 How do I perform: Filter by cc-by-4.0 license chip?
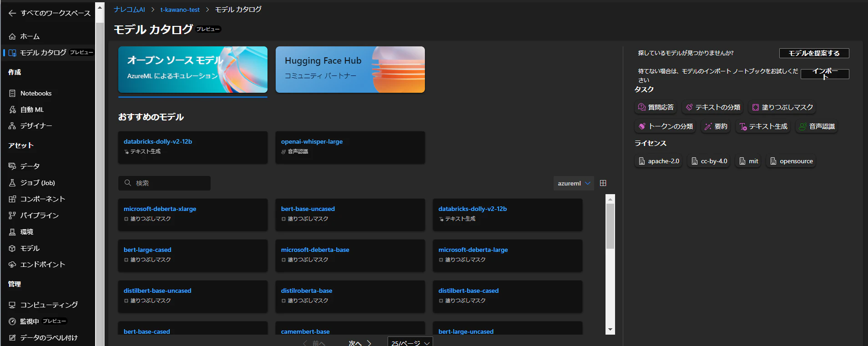coord(709,161)
